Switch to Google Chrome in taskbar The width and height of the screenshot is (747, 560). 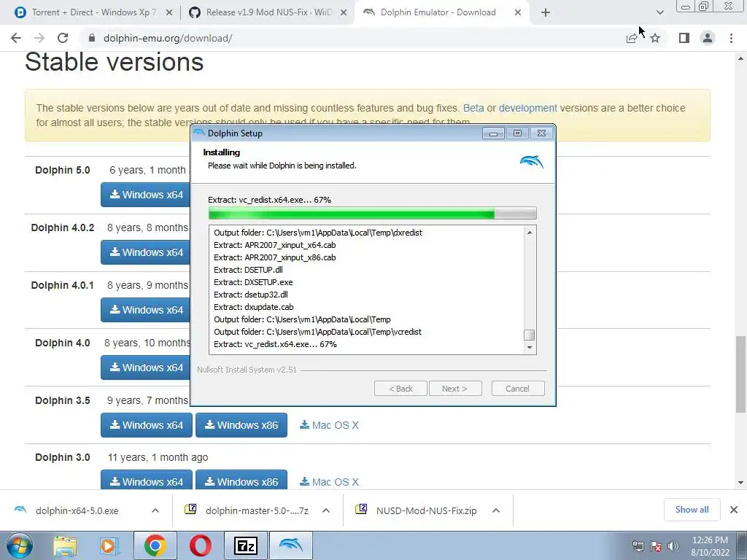tap(155, 545)
